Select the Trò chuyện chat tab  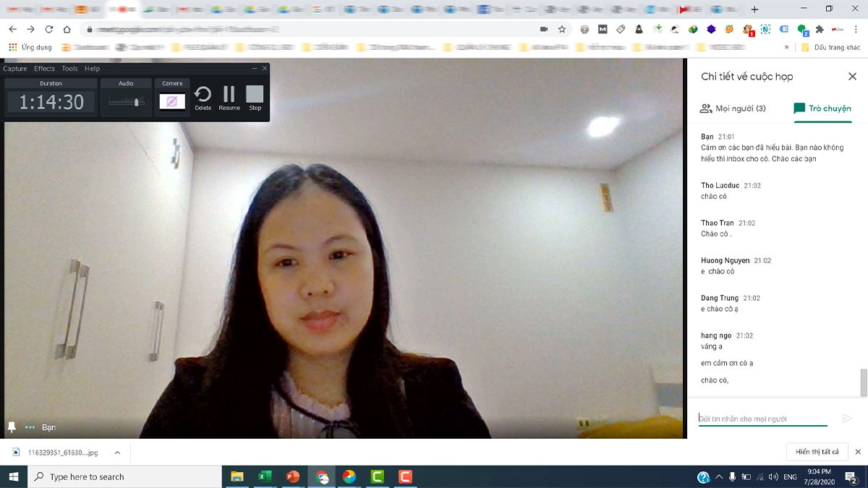[x=822, y=108]
